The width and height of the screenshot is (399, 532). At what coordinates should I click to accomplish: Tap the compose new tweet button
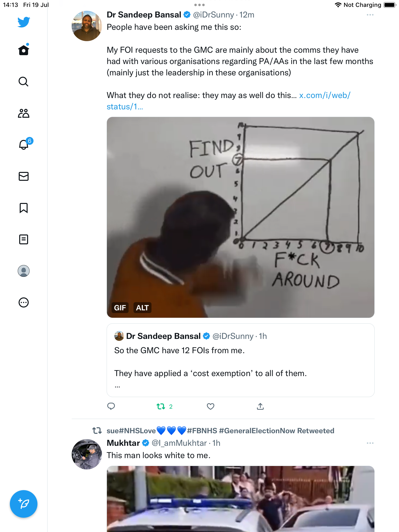tap(24, 504)
